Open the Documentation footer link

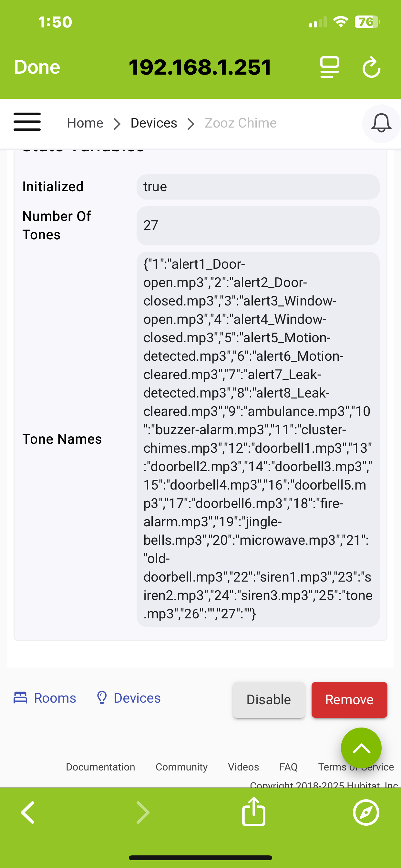pyautogui.click(x=100, y=767)
